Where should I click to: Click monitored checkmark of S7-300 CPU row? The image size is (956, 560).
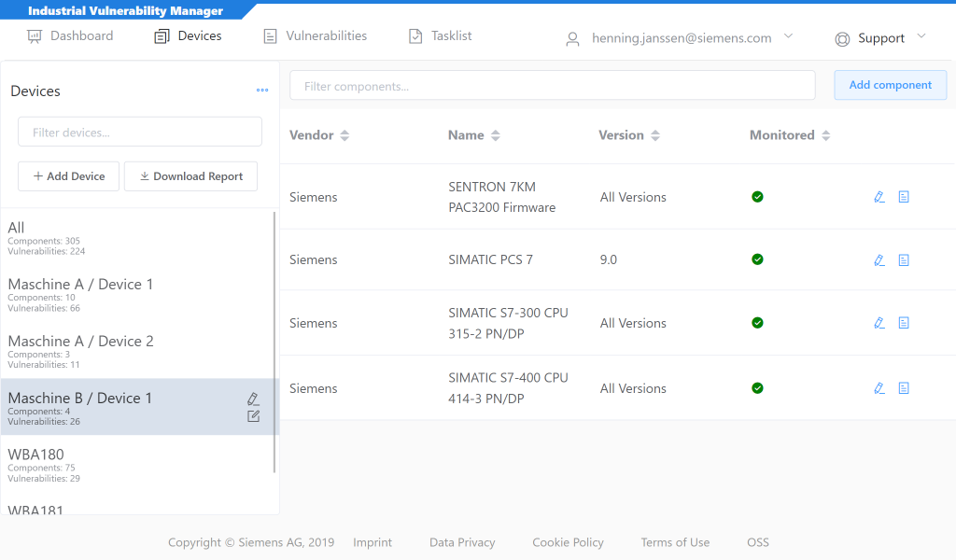pyautogui.click(x=757, y=323)
